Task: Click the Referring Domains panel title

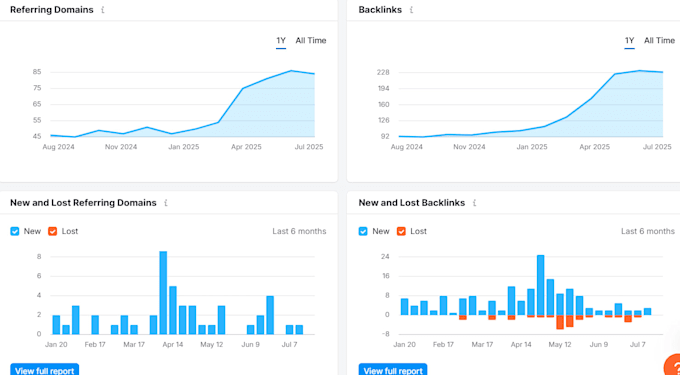Action: point(52,10)
